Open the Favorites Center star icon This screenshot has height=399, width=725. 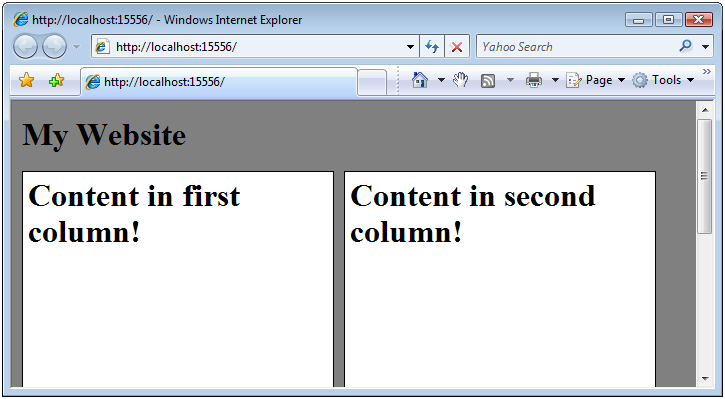pyautogui.click(x=26, y=80)
